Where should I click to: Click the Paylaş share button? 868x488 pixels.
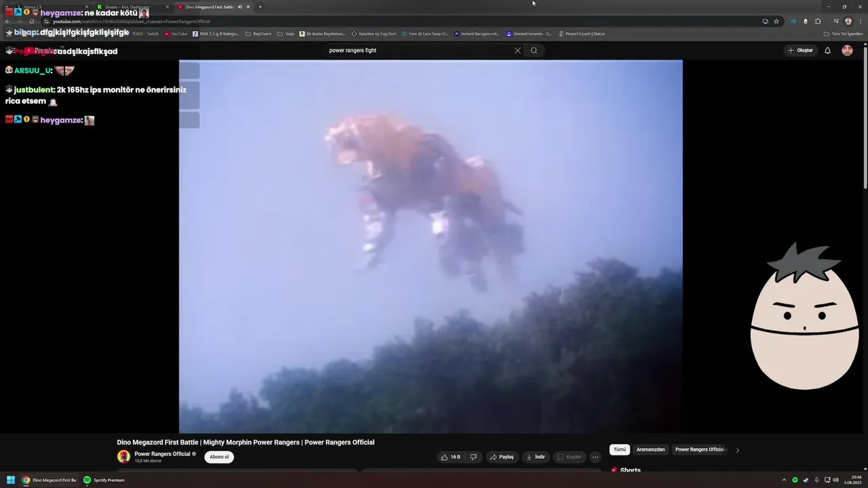tap(502, 457)
